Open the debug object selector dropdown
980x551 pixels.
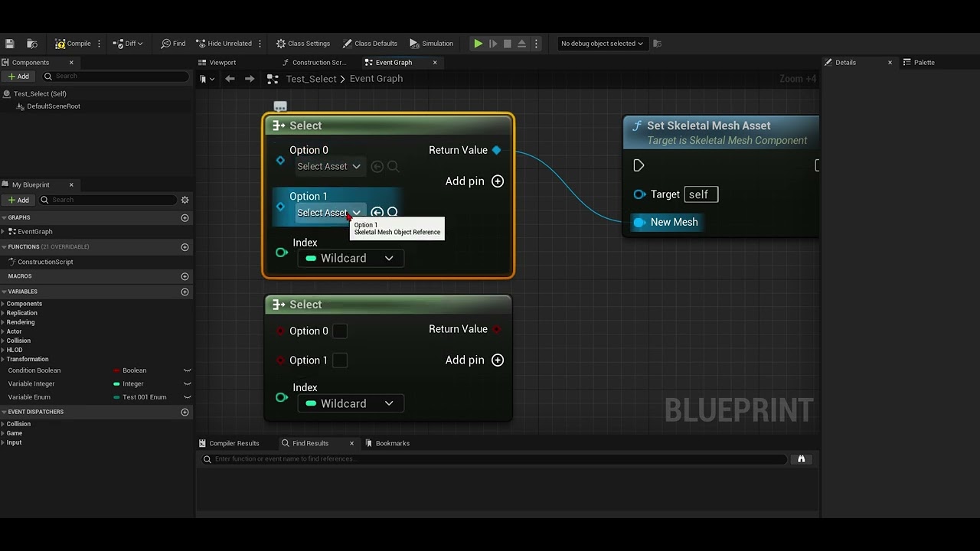602,44
